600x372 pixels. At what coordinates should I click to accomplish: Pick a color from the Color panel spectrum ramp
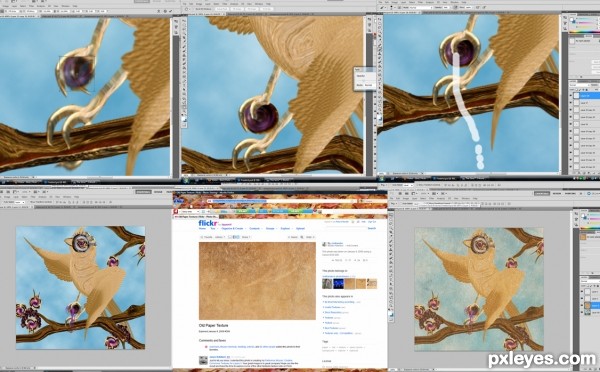(x=585, y=32)
